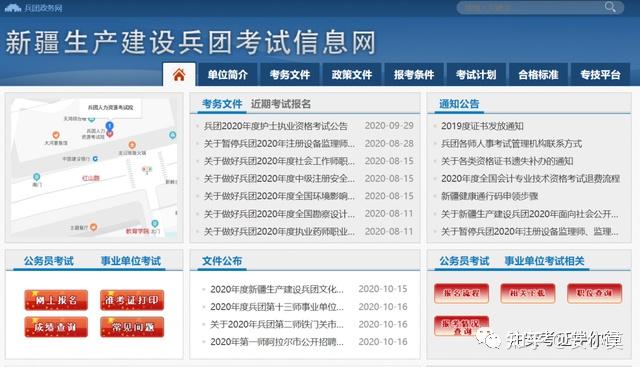Switch to the 近期考试报名 tab
Viewport: 640px width, 367px height.
click(x=281, y=104)
